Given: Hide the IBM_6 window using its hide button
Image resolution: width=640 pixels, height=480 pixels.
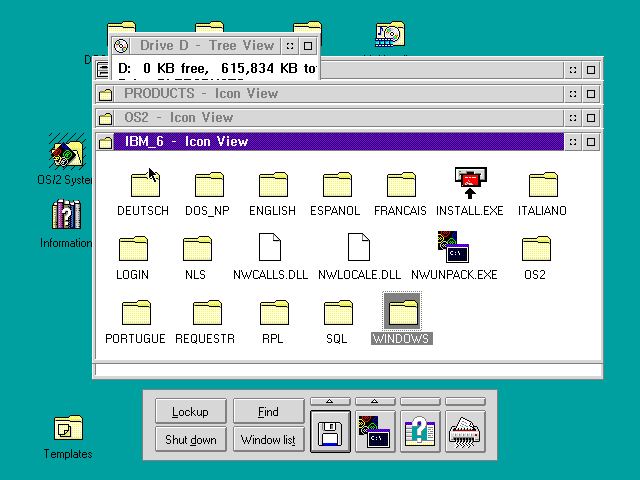Looking at the screenshot, I should pos(573,142).
